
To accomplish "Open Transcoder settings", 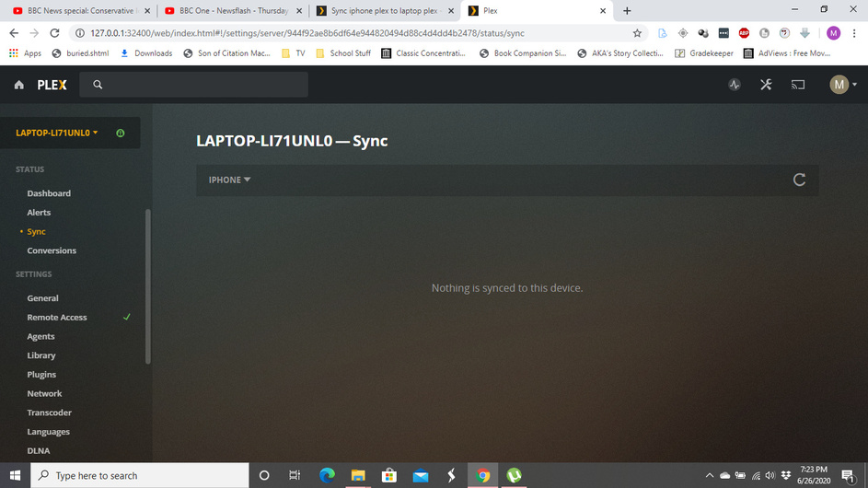I will pos(50,412).
